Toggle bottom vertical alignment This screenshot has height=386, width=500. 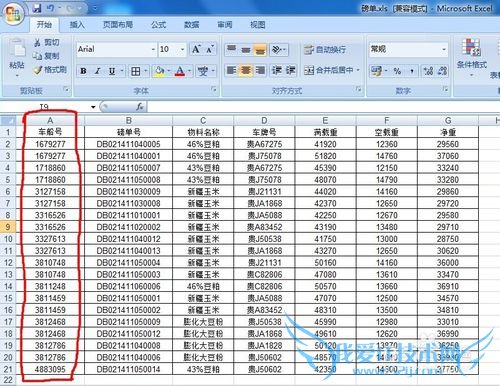(260, 50)
